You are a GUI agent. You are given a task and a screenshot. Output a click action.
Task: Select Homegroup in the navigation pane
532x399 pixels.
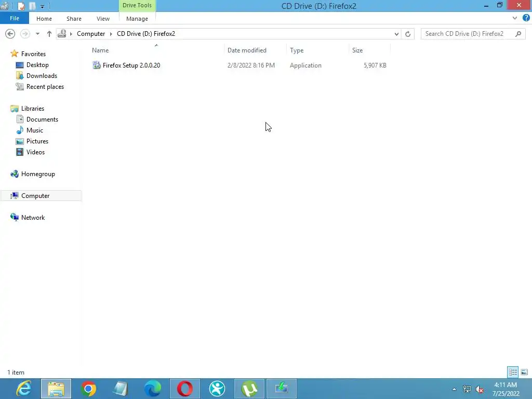coord(38,174)
